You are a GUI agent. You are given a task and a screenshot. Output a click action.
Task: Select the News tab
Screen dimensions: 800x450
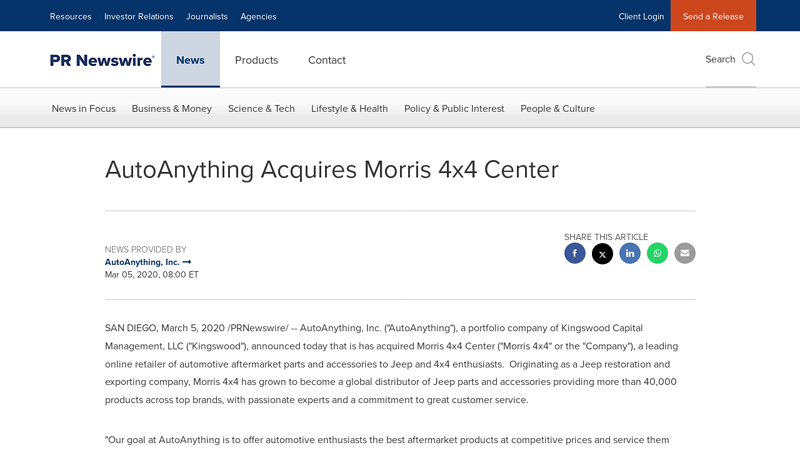point(190,60)
